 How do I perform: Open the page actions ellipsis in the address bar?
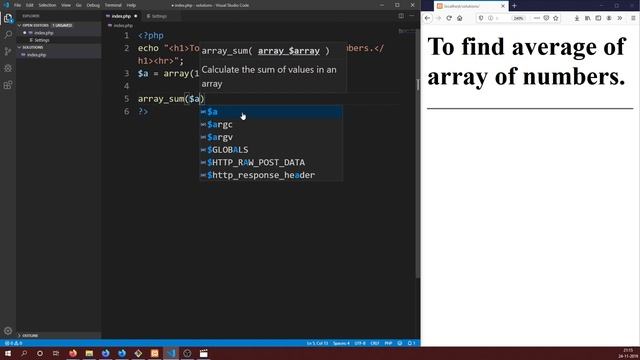[536, 18]
